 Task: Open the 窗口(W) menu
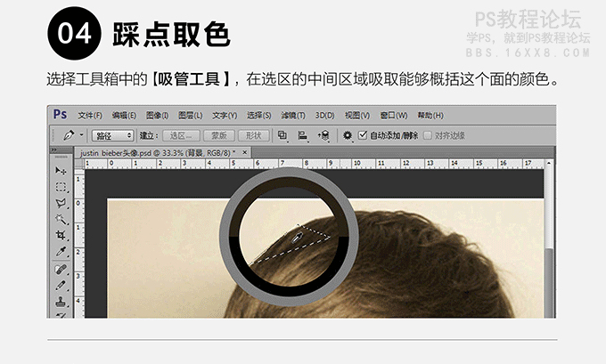pos(393,116)
